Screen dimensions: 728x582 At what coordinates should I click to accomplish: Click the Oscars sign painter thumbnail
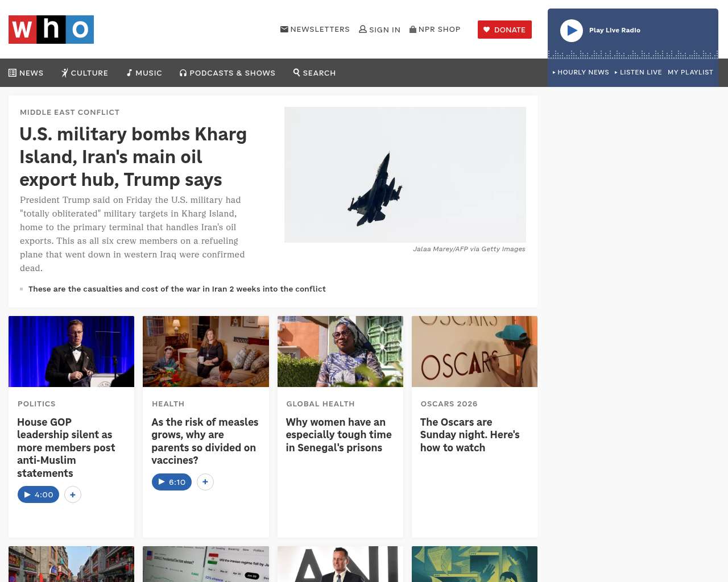click(474, 351)
